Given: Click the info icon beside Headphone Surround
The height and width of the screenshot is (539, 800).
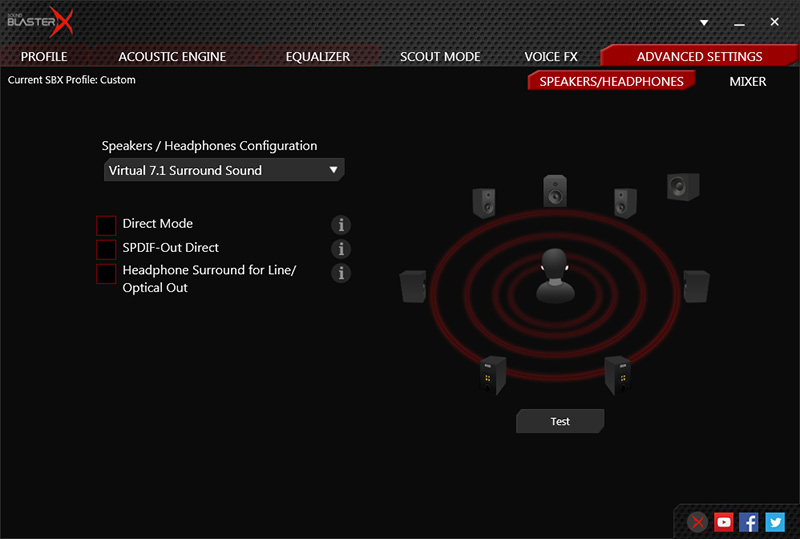Looking at the screenshot, I should tap(341, 273).
